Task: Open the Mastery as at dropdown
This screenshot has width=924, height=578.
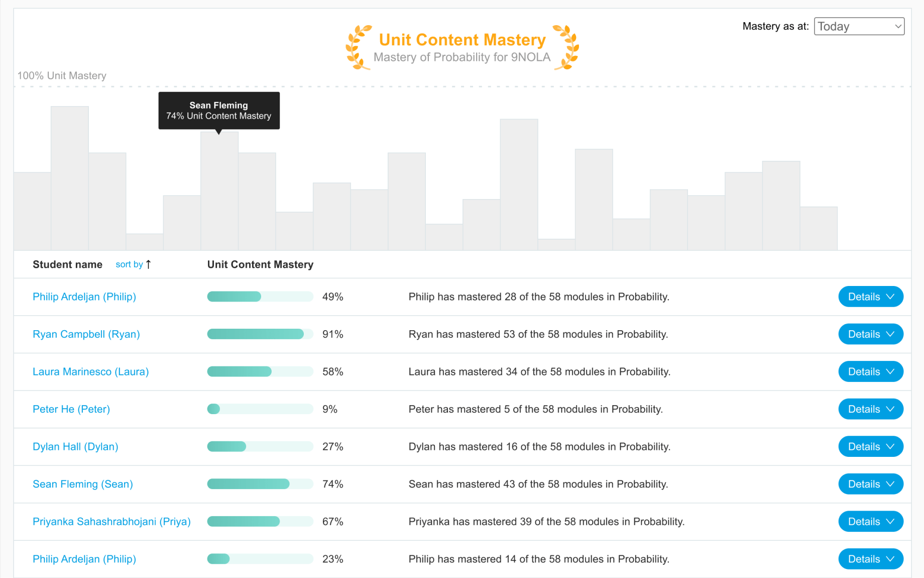Action: (x=859, y=26)
